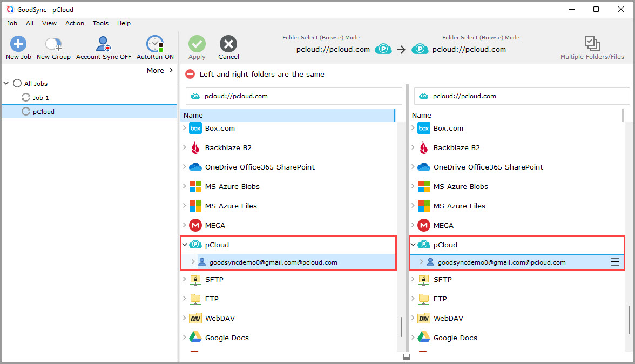The image size is (635, 364).
Task: Select WebDAV icon in left pane
Action: tap(195, 318)
